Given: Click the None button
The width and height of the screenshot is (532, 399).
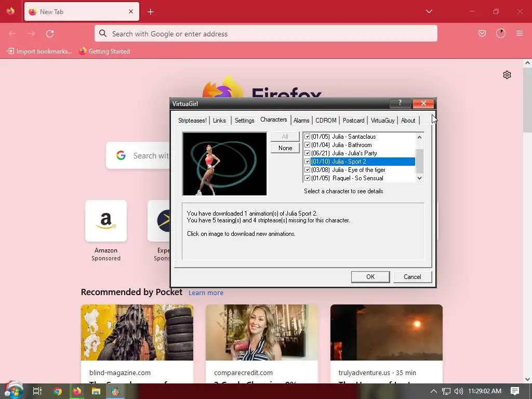Looking at the screenshot, I should tap(285, 148).
